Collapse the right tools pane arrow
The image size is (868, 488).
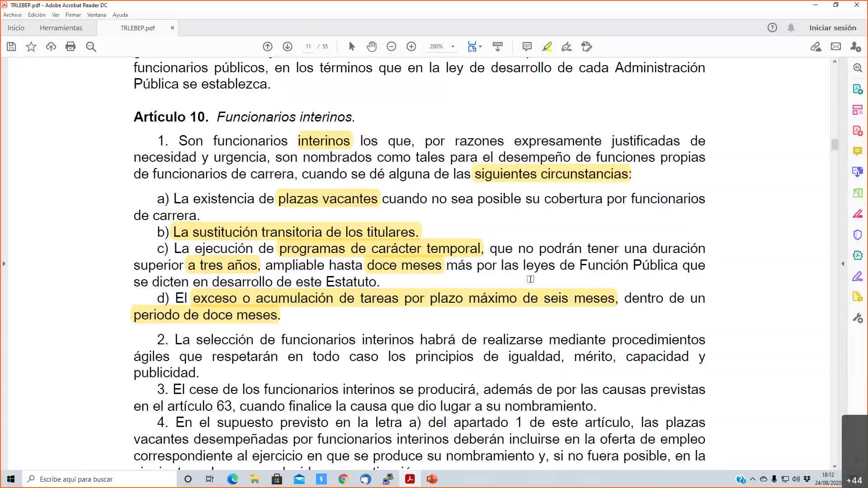coord(843,263)
